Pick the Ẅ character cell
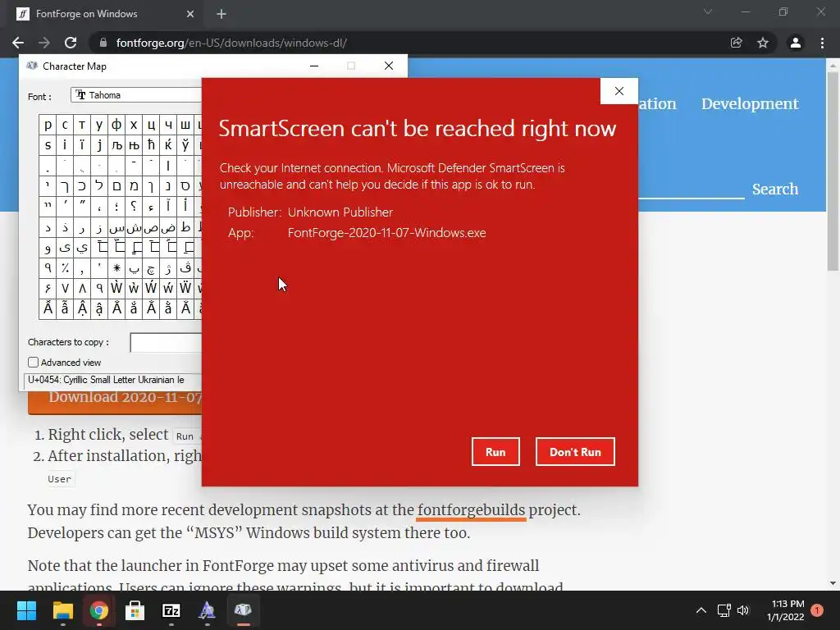The image size is (840, 630). (x=185, y=288)
